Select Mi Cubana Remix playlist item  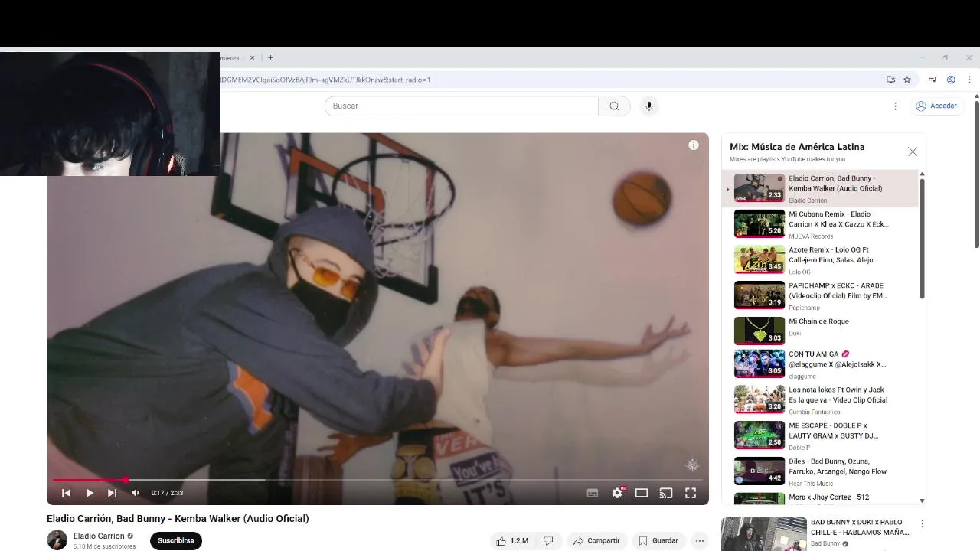[x=820, y=224]
